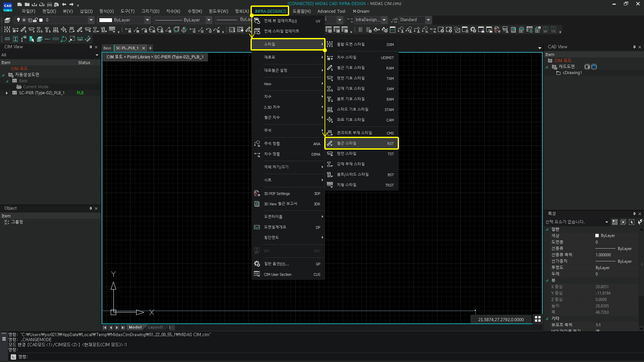
Task: Open the ByLayer linetype dropdown
Action: [209, 20]
